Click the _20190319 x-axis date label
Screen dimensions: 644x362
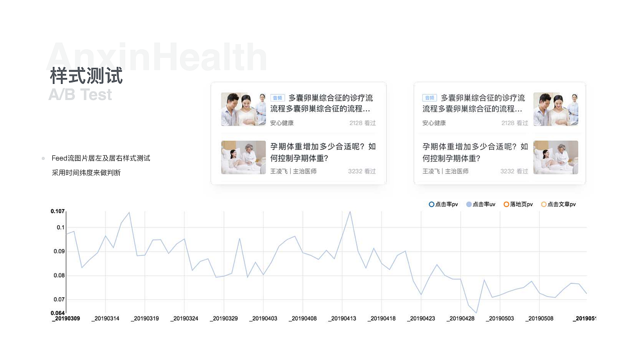[x=145, y=318]
